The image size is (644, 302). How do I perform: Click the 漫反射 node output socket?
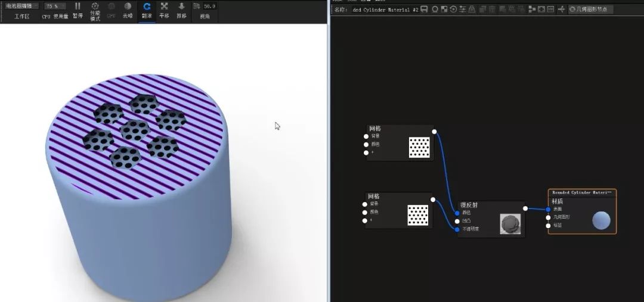click(x=525, y=208)
